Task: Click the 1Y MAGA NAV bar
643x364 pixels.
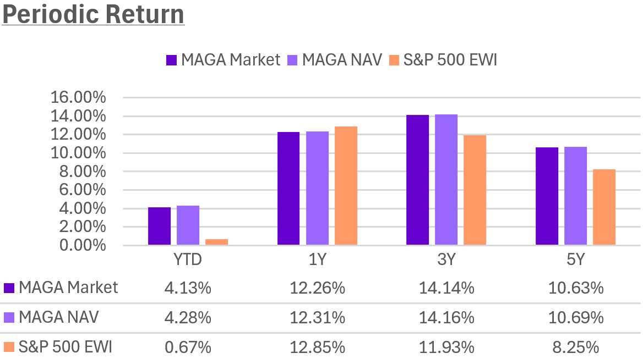Action: [318, 188]
